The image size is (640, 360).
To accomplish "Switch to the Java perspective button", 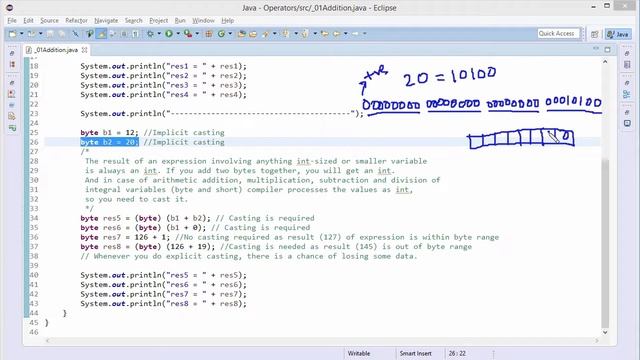I will 618,34.
